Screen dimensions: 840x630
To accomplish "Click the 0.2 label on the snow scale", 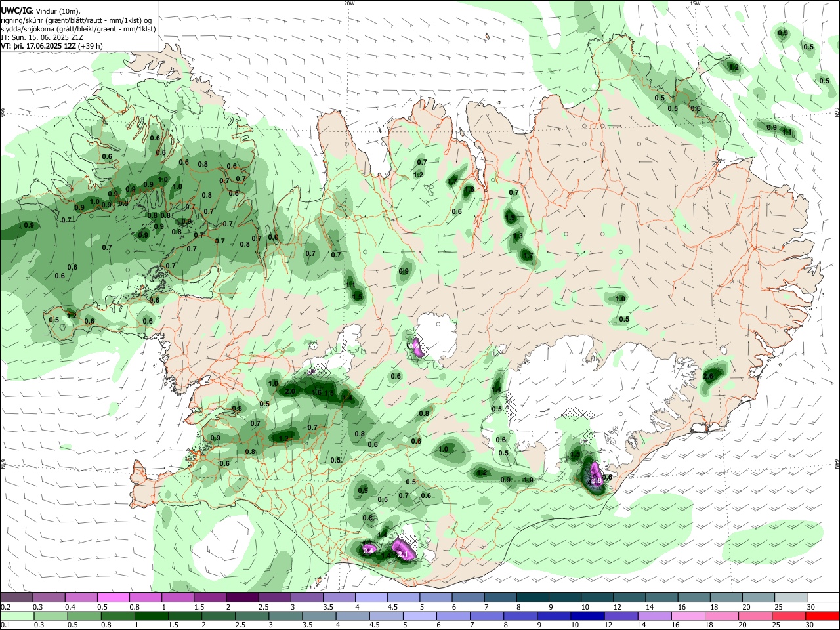I will click(5, 607).
